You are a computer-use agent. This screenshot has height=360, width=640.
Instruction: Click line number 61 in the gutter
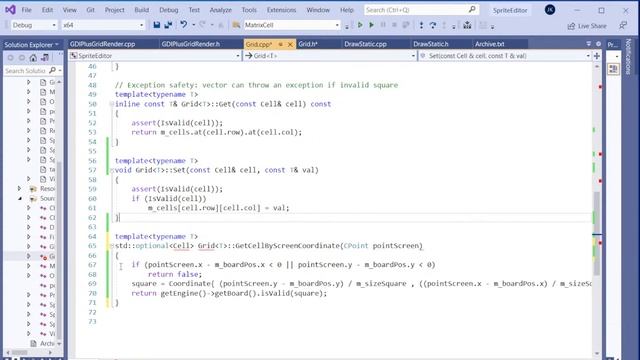point(92,208)
